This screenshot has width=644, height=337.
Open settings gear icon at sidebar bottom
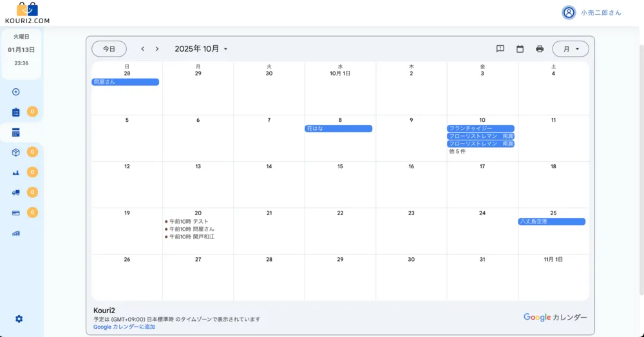tap(19, 319)
